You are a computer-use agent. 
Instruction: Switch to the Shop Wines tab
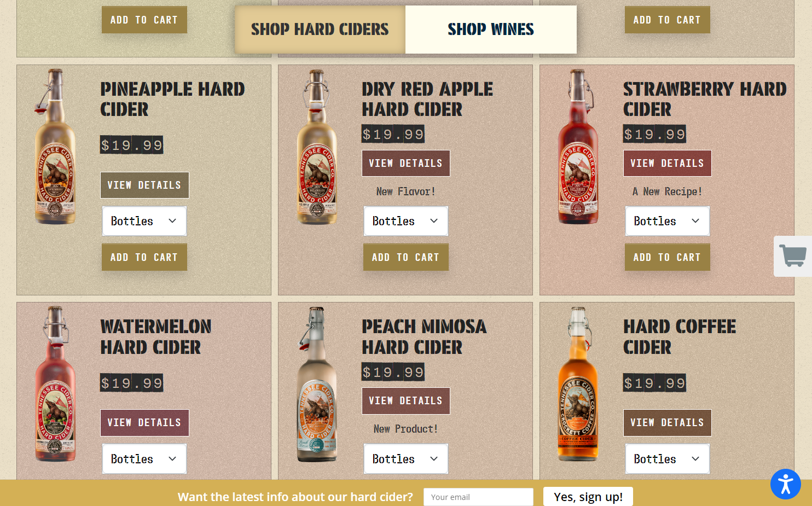[x=491, y=30]
